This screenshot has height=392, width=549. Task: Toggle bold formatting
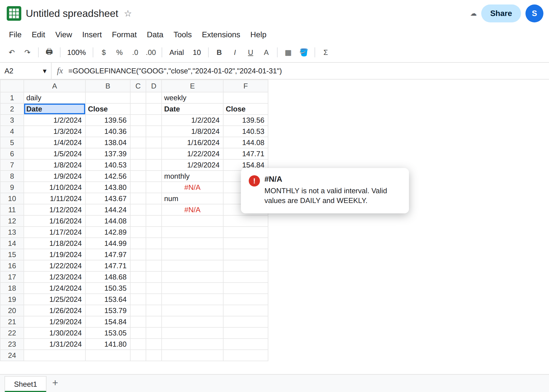[219, 52]
